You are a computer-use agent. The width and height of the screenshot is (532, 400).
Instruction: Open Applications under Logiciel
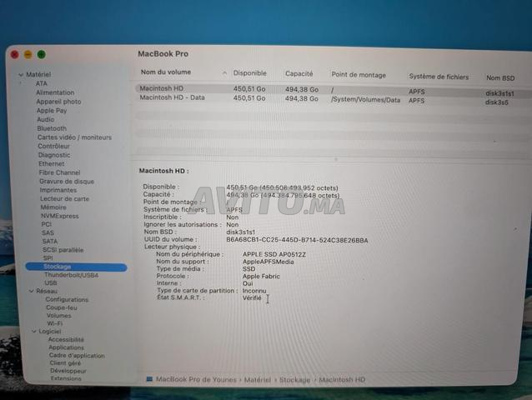66,347
